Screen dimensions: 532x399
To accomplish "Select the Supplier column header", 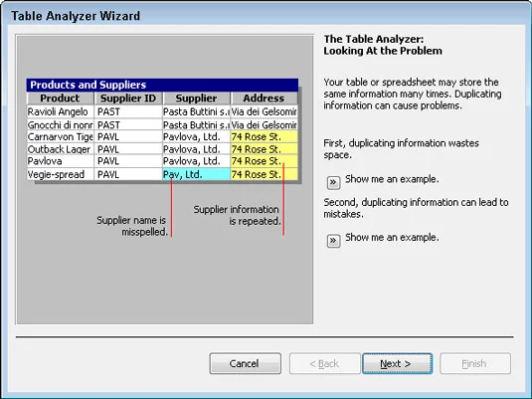I will (196, 99).
